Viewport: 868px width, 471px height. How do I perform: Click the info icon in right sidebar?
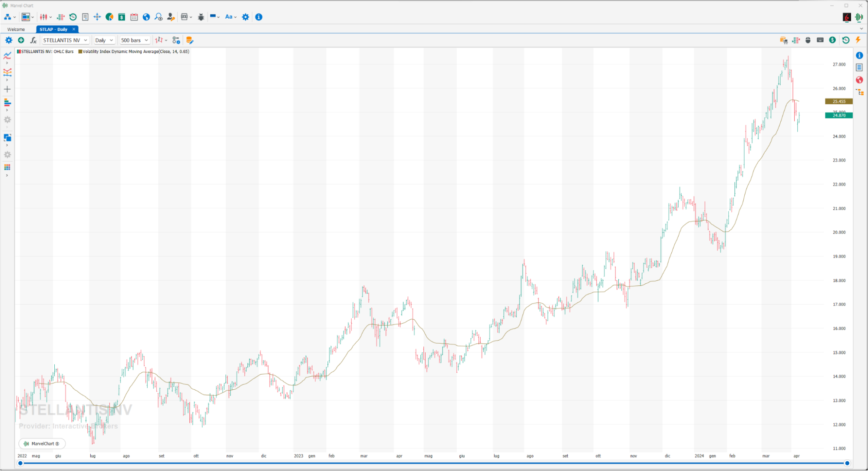(859, 55)
